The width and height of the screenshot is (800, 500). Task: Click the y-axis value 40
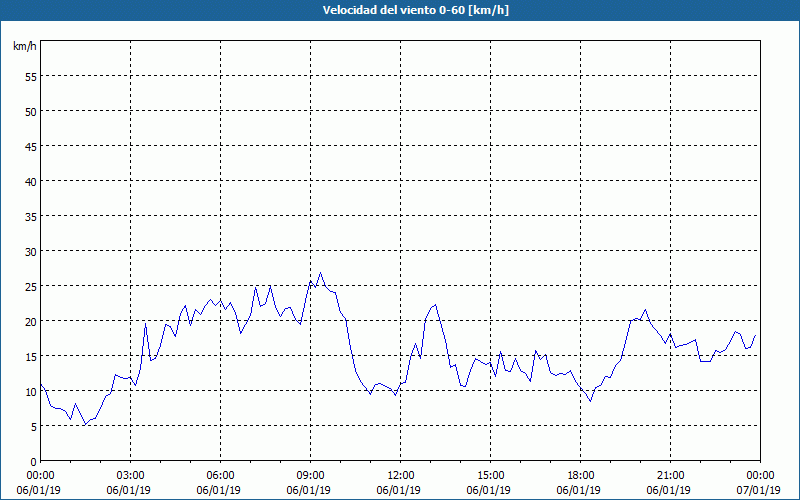tap(31, 181)
